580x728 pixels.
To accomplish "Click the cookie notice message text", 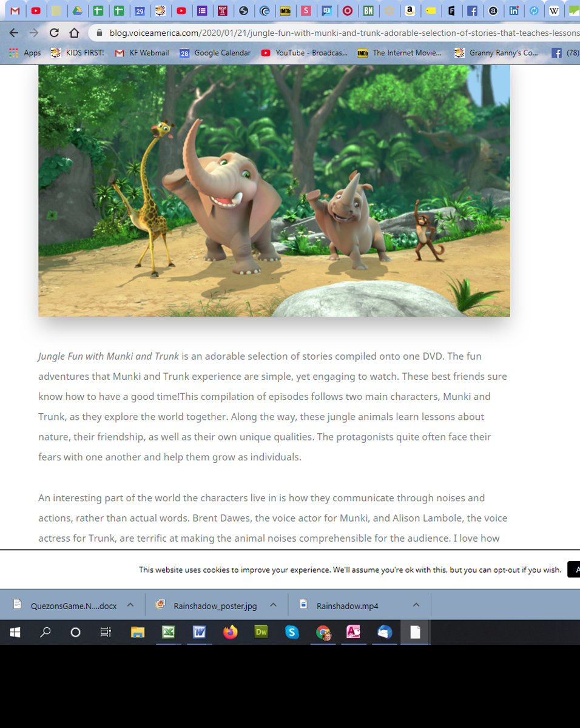I will (350, 570).
